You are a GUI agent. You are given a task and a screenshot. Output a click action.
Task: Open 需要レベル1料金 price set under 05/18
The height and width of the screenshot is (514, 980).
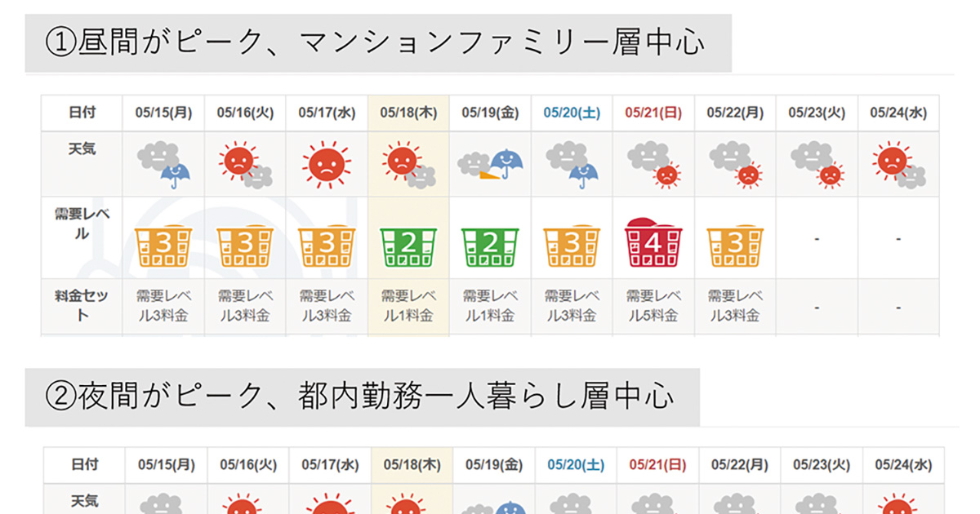(408, 306)
